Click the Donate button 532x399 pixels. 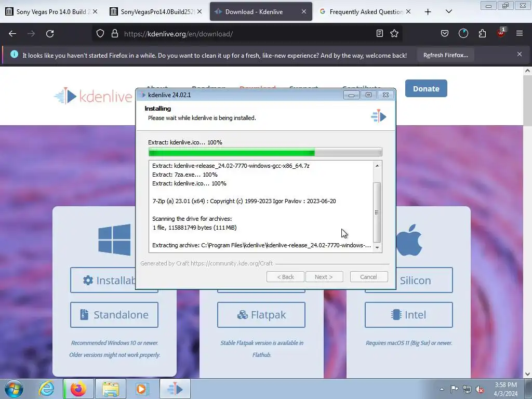click(x=426, y=88)
